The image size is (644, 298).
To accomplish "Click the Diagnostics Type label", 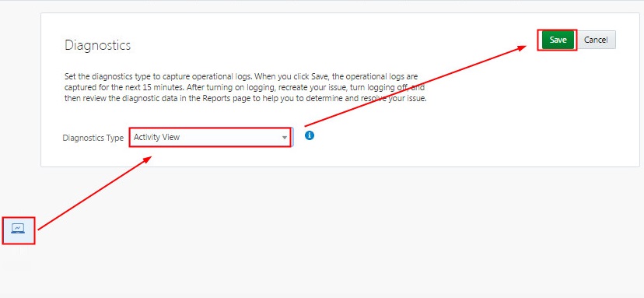I will tap(93, 138).
